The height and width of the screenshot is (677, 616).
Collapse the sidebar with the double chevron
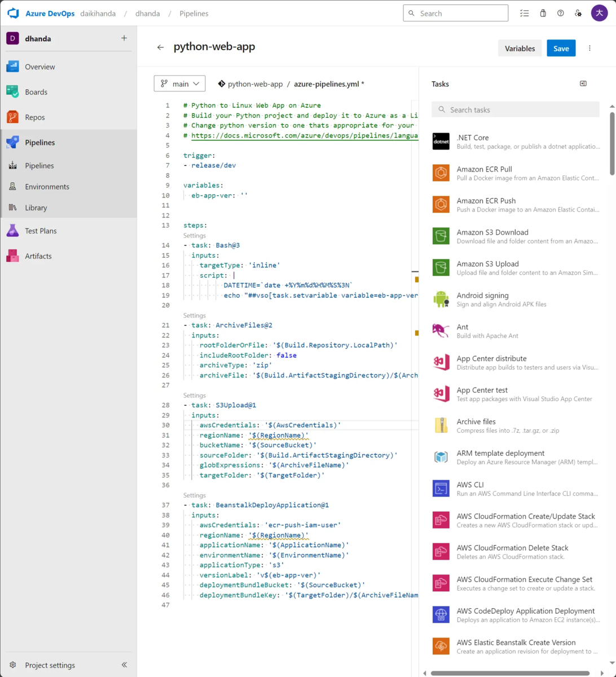124,665
